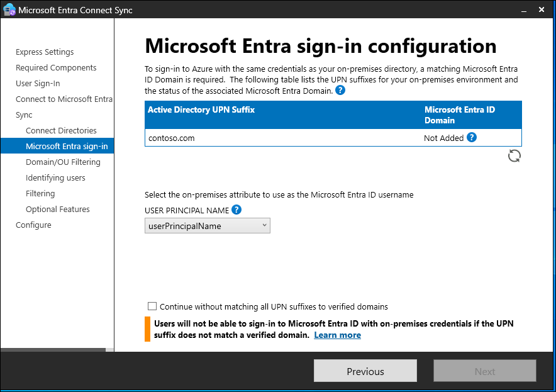
Task: Open Domain/OU Filtering page
Action: click(x=63, y=162)
